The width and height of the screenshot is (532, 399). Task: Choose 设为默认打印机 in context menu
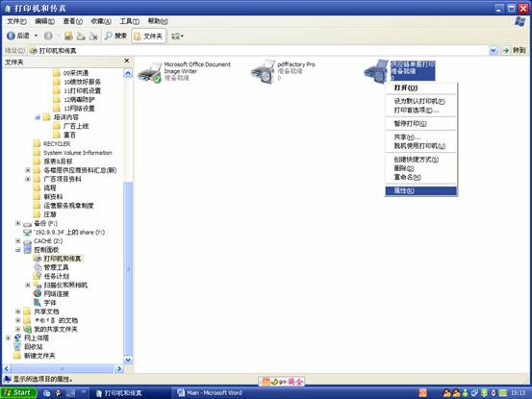tap(421, 101)
